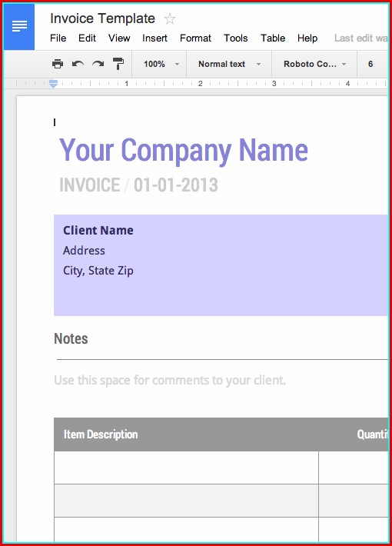Click the Invoice Template document title
392x546 pixels.
point(103,18)
